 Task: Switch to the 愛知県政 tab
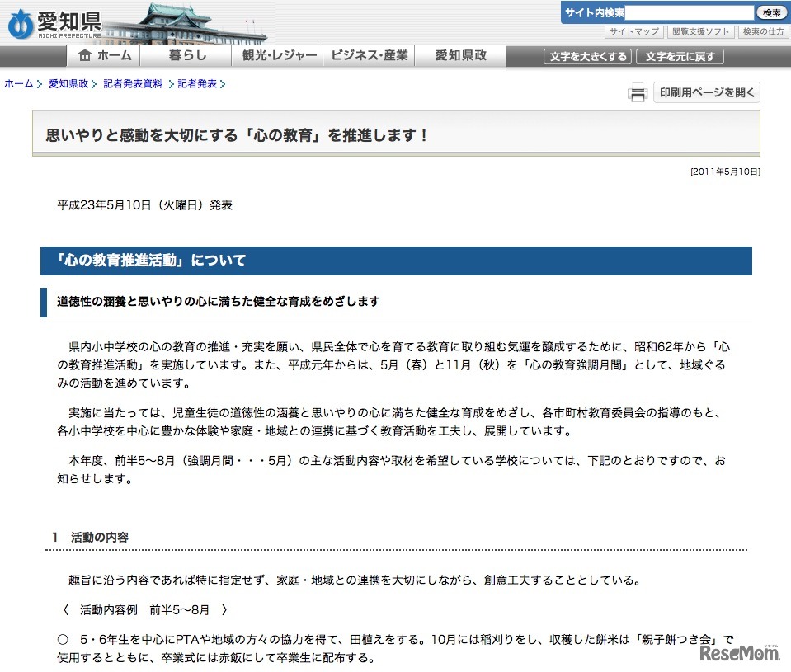[460, 56]
